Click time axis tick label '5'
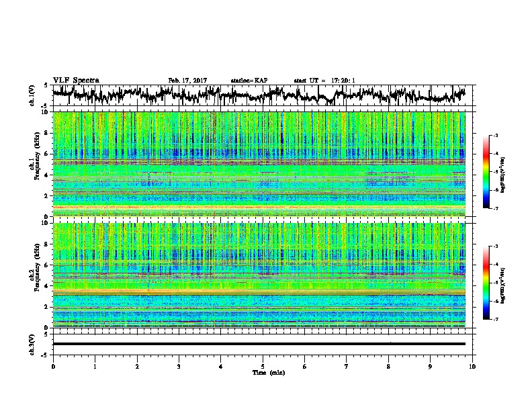The image size is (532, 411). 263,367
